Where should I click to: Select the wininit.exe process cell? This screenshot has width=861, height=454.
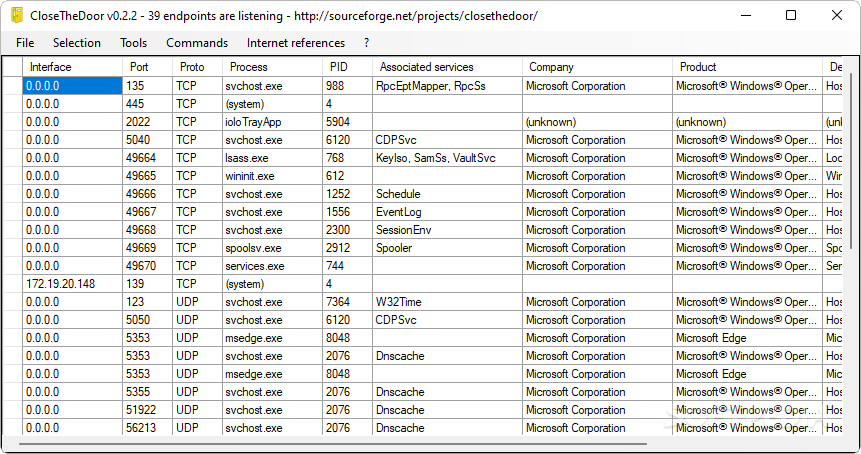[272, 176]
